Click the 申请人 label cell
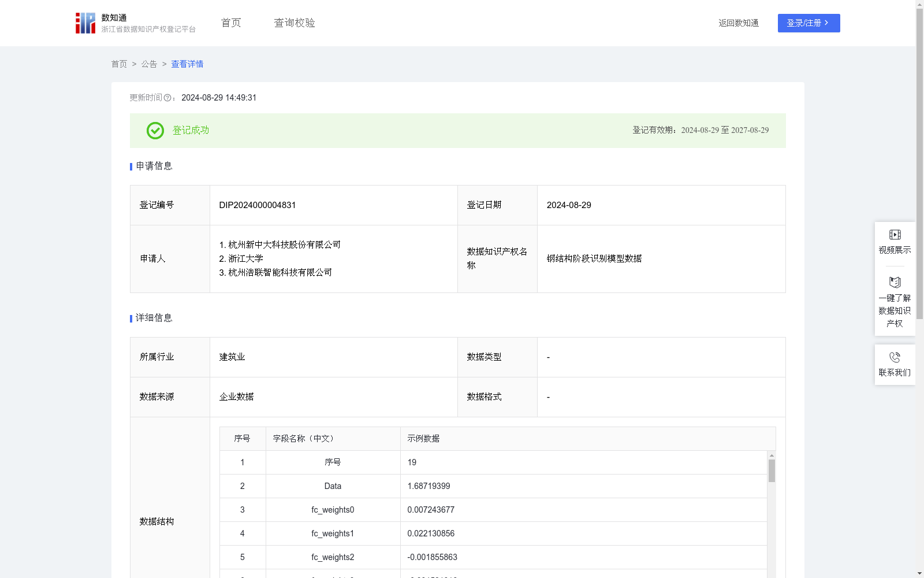This screenshot has width=924, height=578. [x=170, y=259]
